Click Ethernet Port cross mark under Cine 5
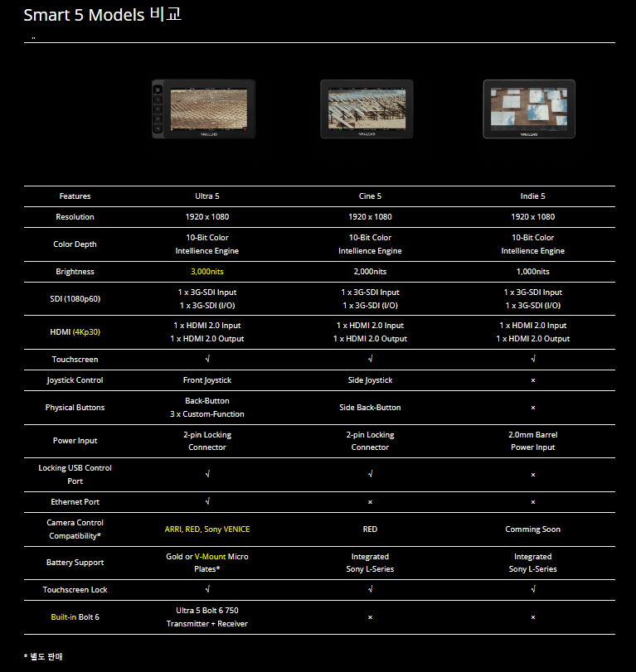The width and height of the screenshot is (636, 672). point(370,502)
